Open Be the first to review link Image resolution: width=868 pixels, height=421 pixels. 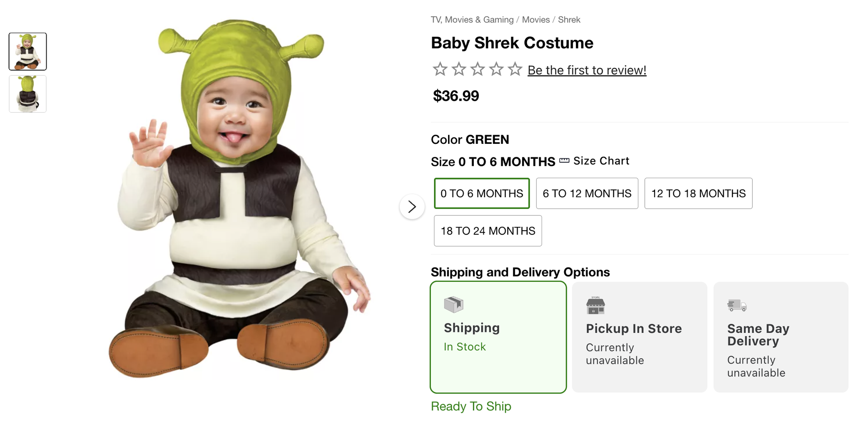pyautogui.click(x=587, y=70)
